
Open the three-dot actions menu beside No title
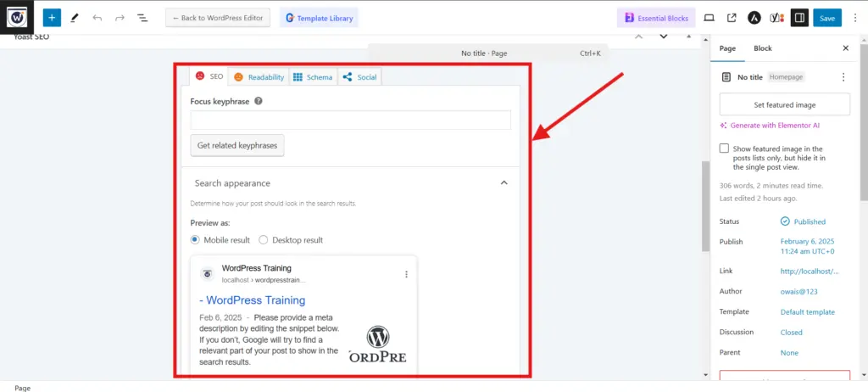click(x=843, y=77)
